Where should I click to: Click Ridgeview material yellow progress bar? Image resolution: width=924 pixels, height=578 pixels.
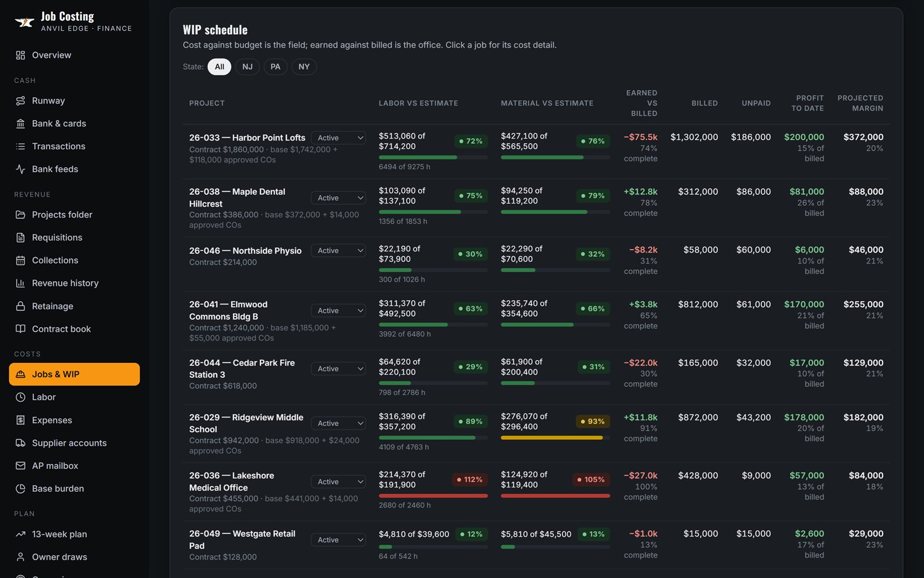pos(552,438)
